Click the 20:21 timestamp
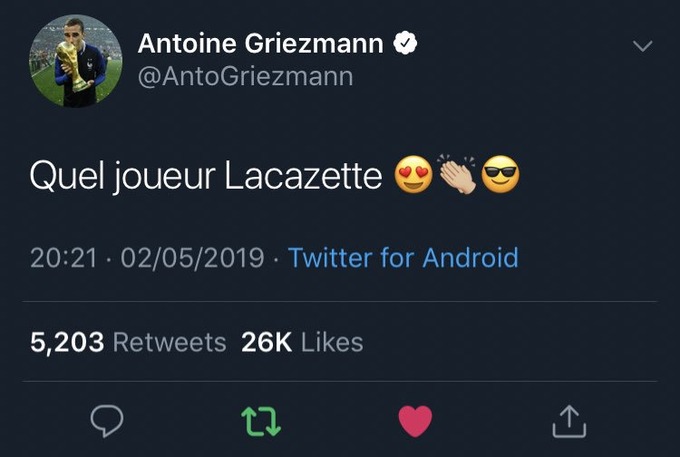 [x=63, y=258]
